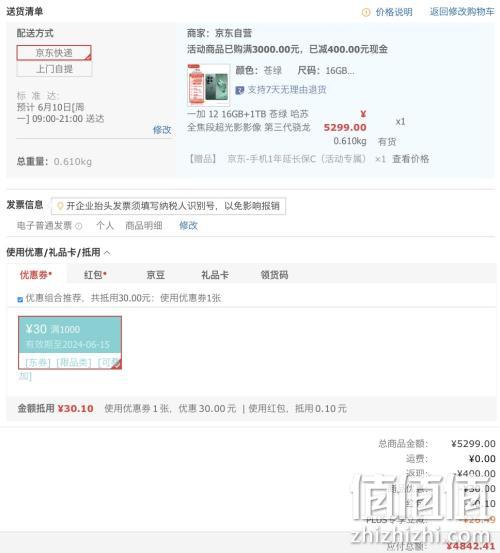Click 修改 under delivery time

(162, 130)
